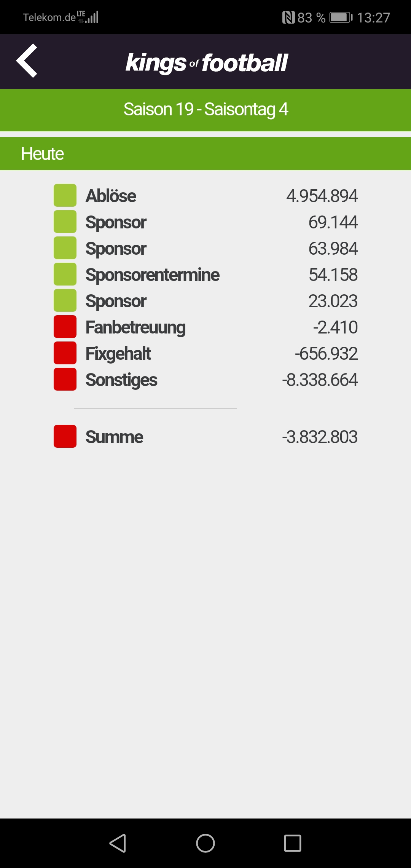Tap the kings of football logo
The image size is (411, 868).
pos(207,63)
